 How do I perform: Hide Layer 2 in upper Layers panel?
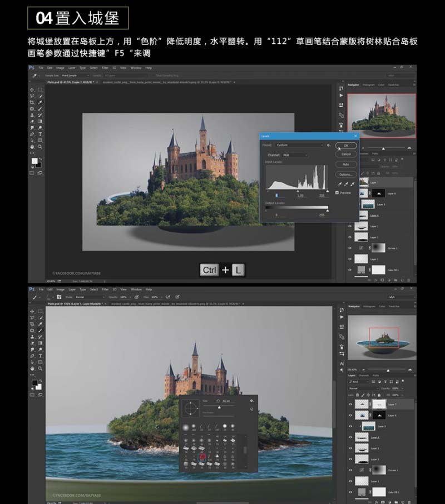point(350,226)
